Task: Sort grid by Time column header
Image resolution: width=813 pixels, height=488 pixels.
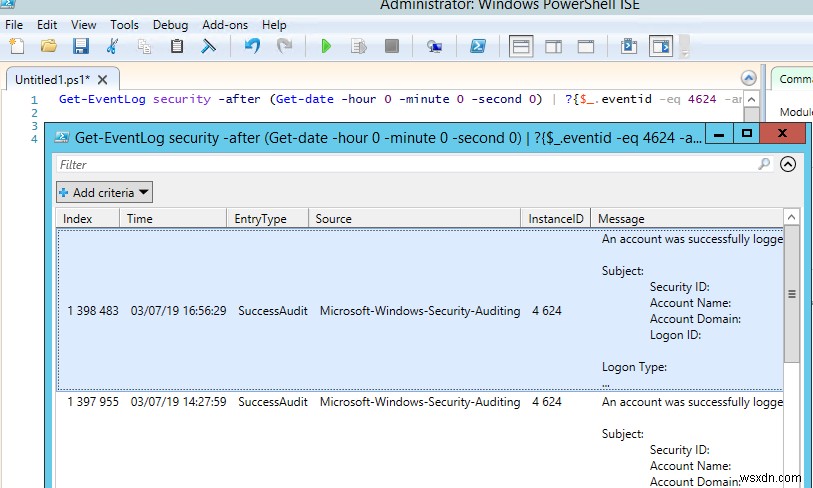Action: click(x=173, y=218)
